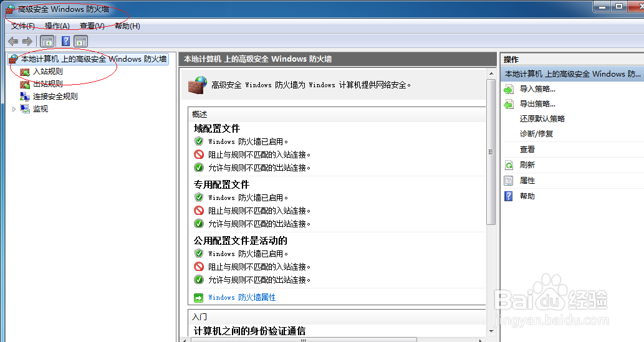Viewport: 644px width, 342px height.
Task: Open the 操作(A) menu
Action: pos(57,26)
